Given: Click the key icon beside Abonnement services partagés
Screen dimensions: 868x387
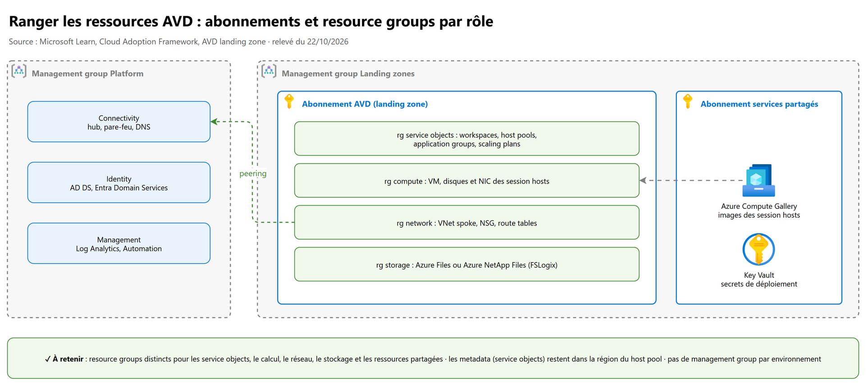Looking at the screenshot, I should click(688, 101).
